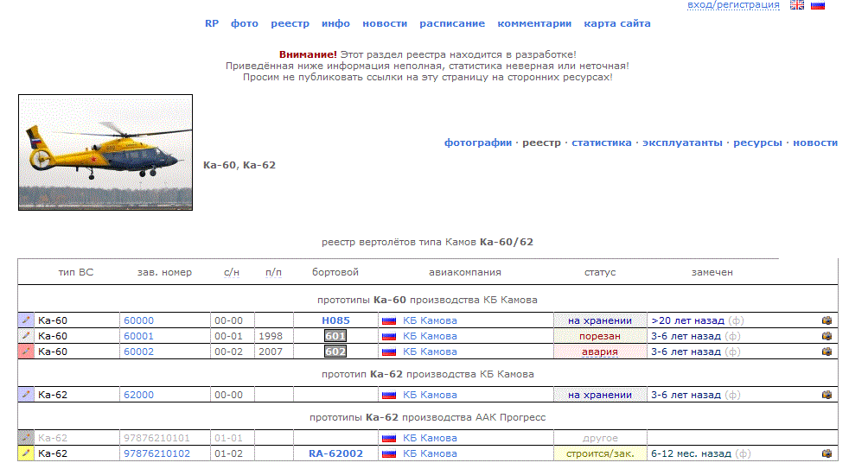Click the yellow pencil icon for 97876210102
868x469 pixels.
click(26, 453)
